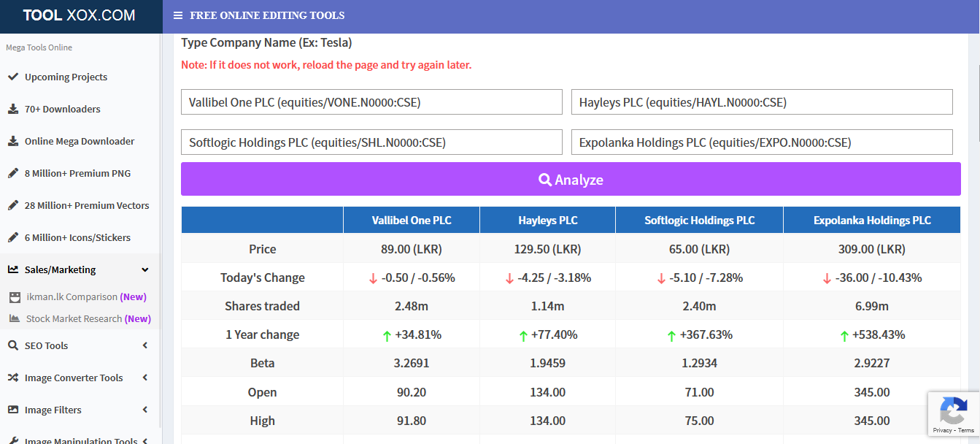The image size is (980, 444).
Task: Click the 309.00 (LKR) price cell
Action: pos(872,249)
